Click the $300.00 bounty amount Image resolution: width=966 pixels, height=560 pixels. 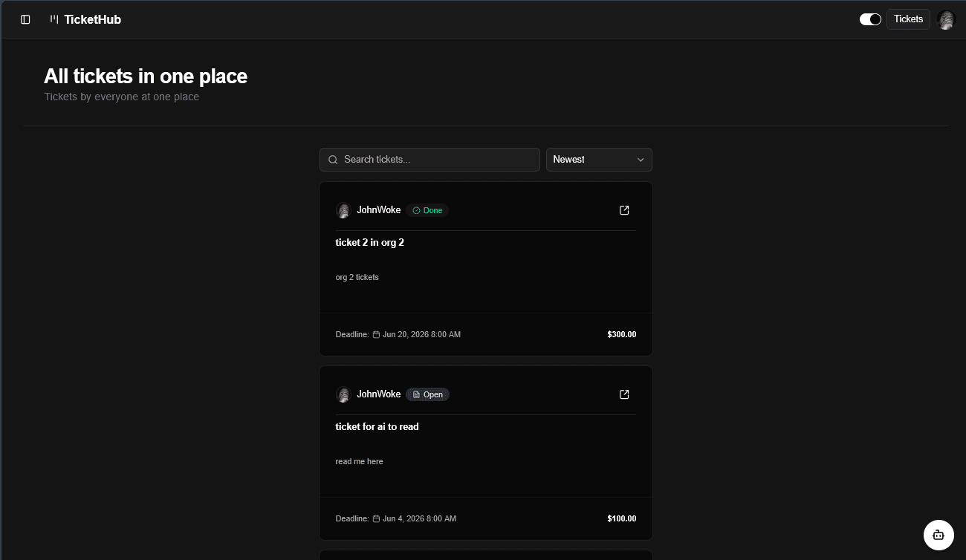(x=622, y=334)
